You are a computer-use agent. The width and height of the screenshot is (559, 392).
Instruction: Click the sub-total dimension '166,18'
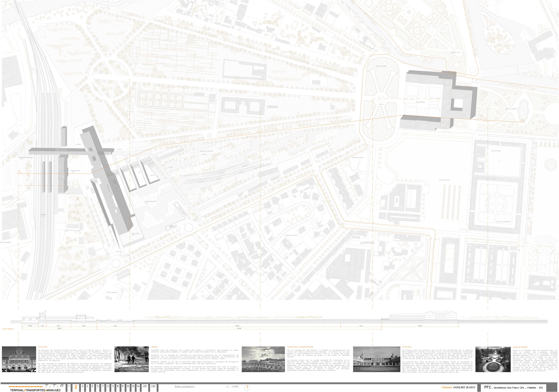coord(59,328)
